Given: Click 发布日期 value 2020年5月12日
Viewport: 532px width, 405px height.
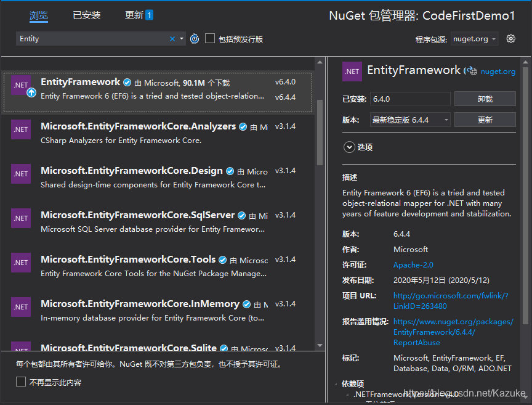Looking at the screenshot, I should (441, 280).
